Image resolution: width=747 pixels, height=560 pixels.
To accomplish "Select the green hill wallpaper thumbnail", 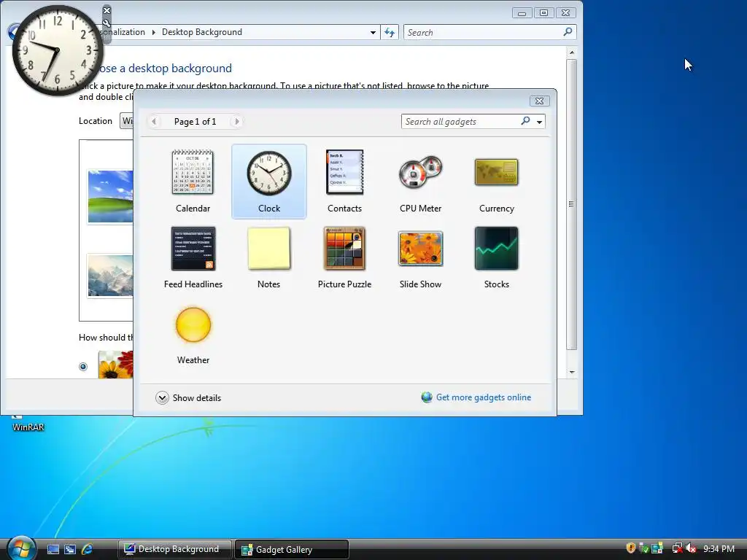I will pos(111,196).
